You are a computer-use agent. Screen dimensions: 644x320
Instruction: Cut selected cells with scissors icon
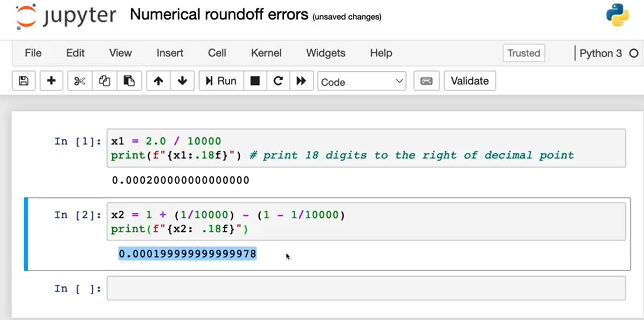(x=79, y=81)
